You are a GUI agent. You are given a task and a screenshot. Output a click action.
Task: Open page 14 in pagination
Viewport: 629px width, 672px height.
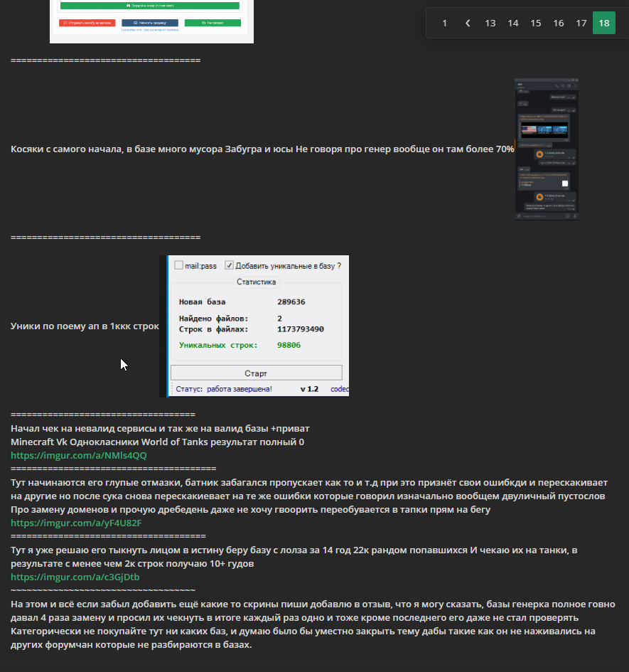(513, 23)
